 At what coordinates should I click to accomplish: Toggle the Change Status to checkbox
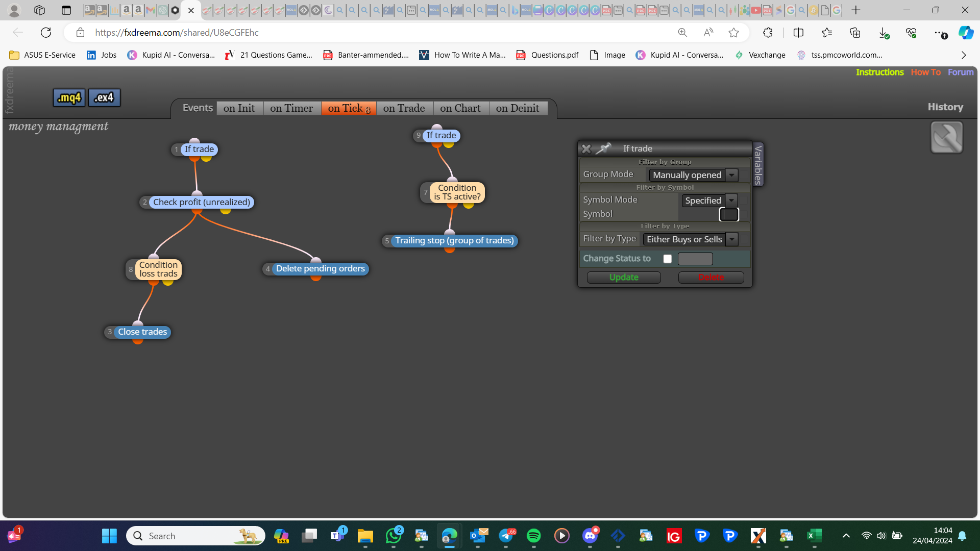pos(667,259)
